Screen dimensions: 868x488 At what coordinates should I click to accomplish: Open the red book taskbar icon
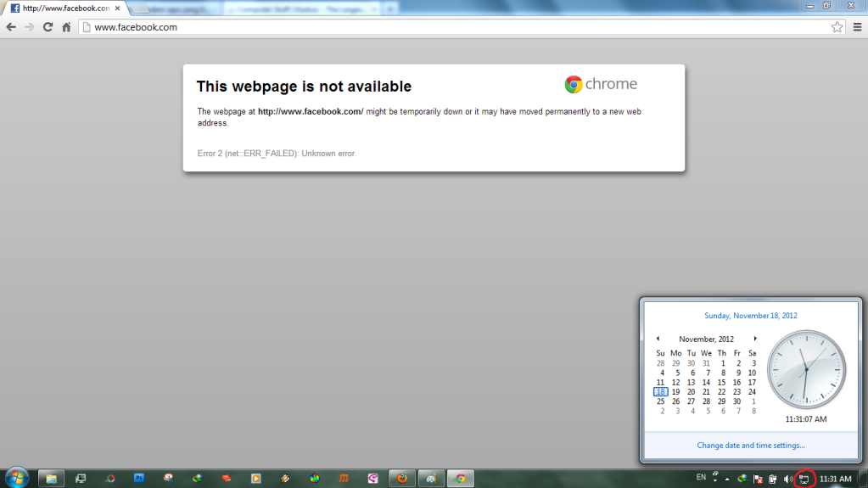coord(227,478)
